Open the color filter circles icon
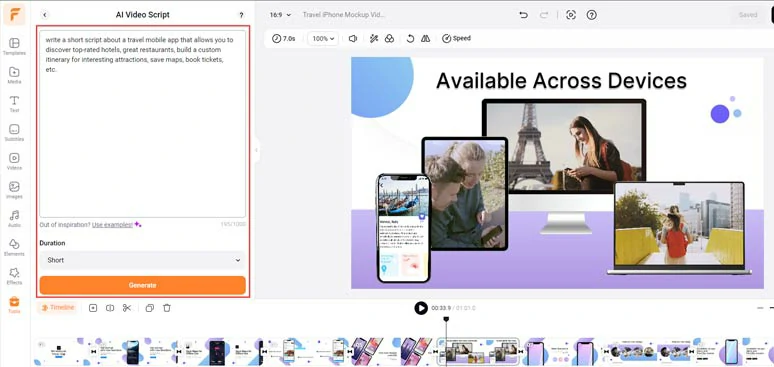This screenshot has width=774, height=367. click(x=389, y=39)
